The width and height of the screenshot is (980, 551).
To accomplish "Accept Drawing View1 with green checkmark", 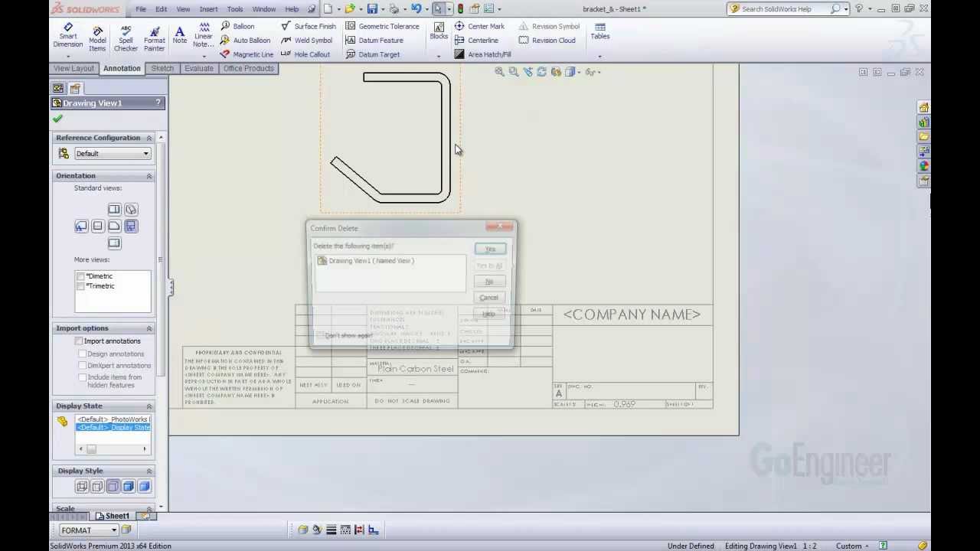I will 57,119.
